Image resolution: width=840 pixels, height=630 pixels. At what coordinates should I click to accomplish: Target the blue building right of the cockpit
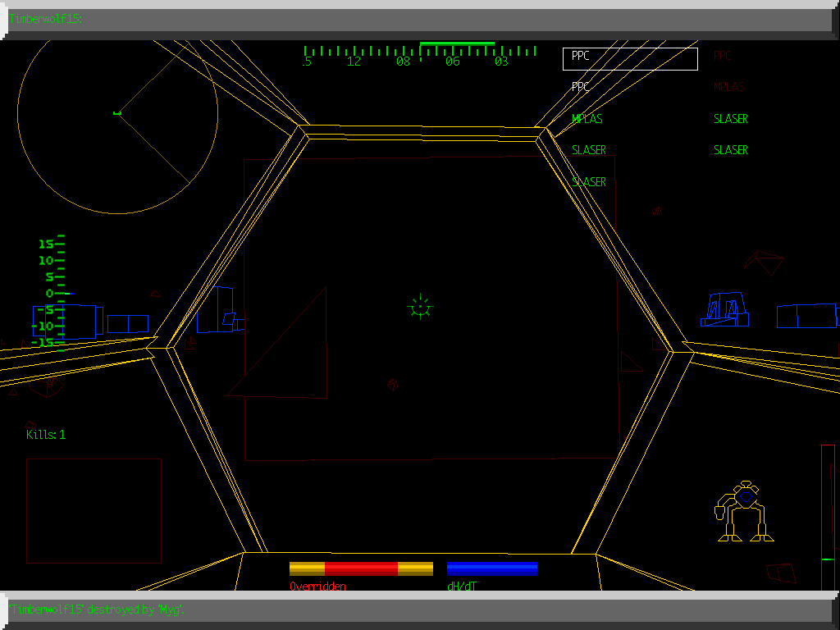click(725, 310)
